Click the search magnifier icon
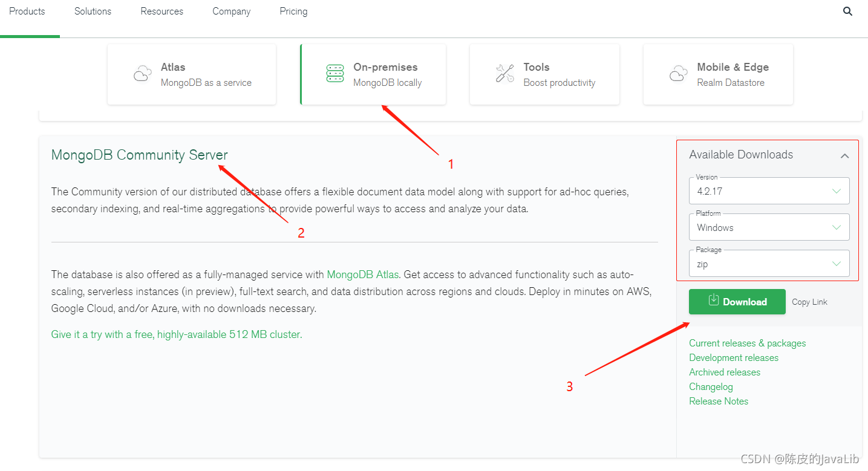Image resolution: width=868 pixels, height=471 pixels. pyautogui.click(x=847, y=11)
